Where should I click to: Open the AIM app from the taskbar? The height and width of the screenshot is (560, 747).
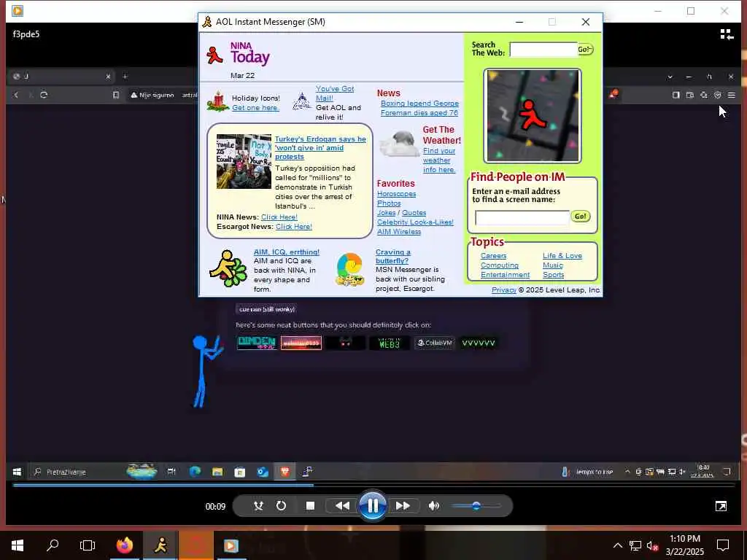(x=160, y=545)
